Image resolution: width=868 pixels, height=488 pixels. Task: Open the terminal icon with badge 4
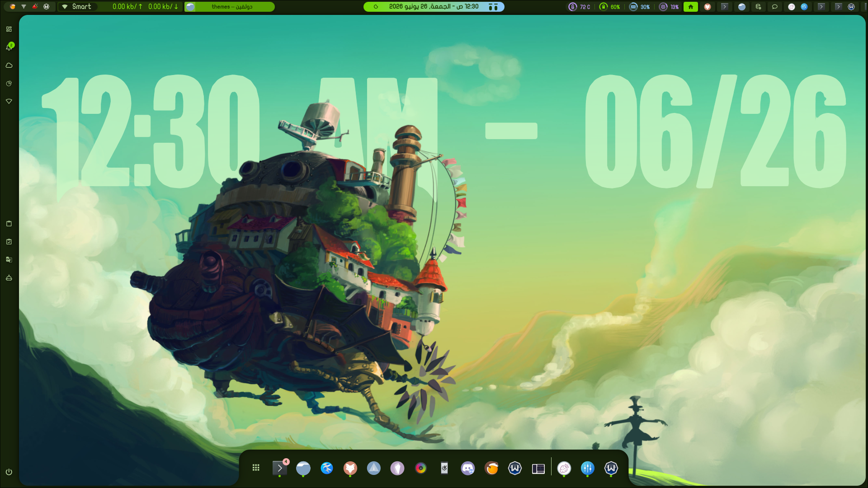(280, 468)
